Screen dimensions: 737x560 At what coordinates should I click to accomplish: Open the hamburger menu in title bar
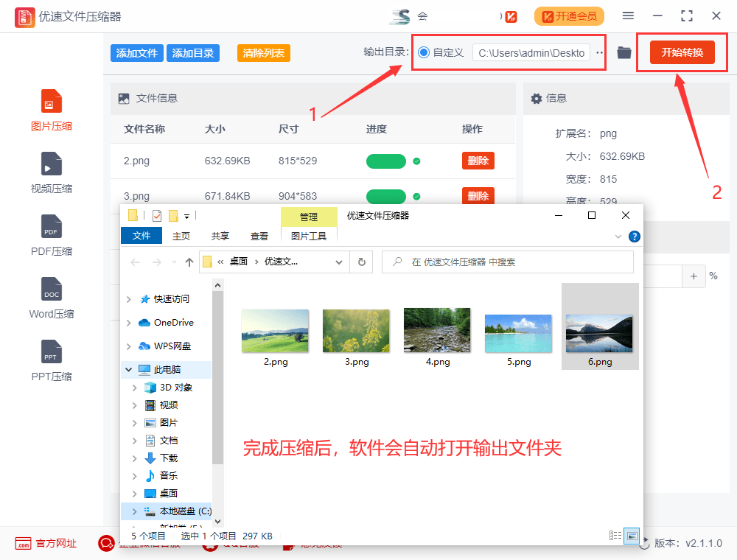point(628,15)
